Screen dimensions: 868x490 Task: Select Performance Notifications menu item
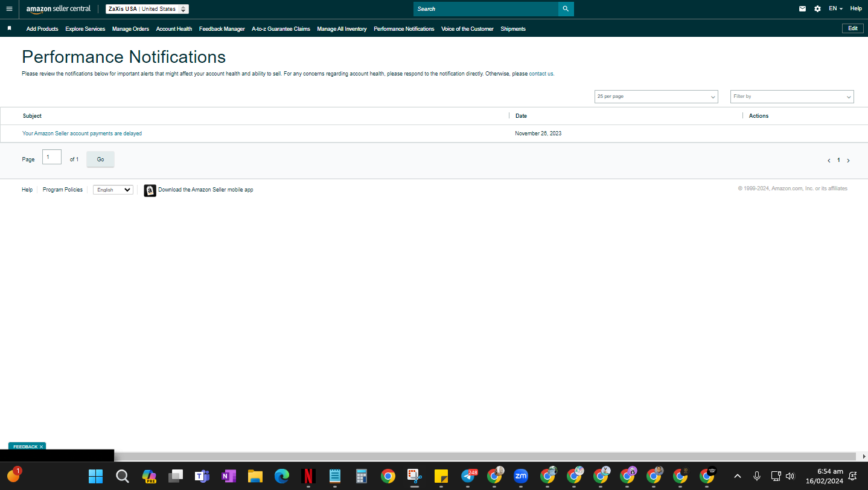(x=404, y=29)
